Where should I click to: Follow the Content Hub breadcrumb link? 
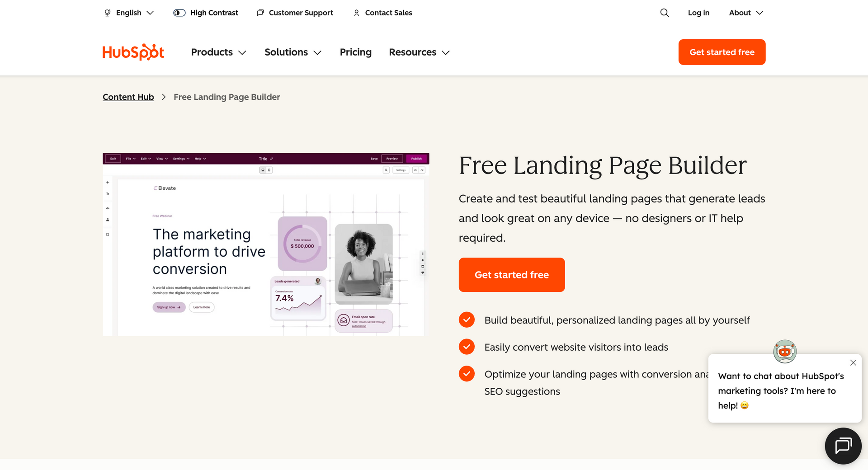pos(128,97)
